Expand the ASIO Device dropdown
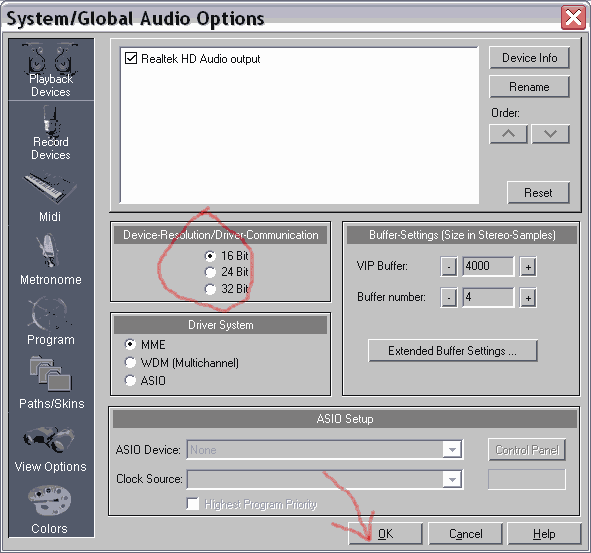Viewport: 591px width, 553px height. click(x=452, y=449)
